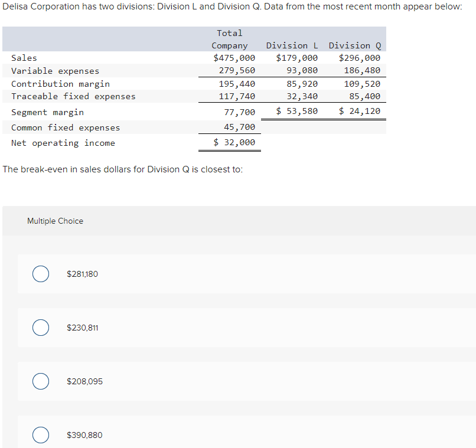Click Division Q segment margin $24,120

360,111
